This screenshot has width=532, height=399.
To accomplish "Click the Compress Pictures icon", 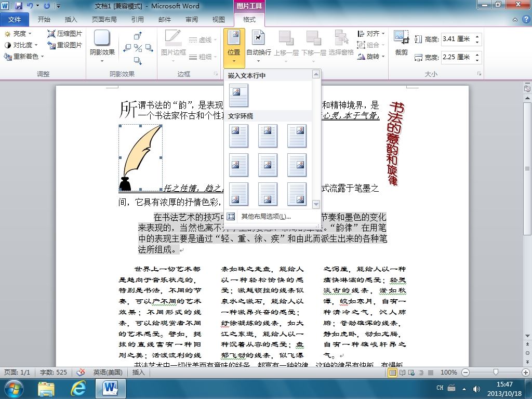I will [x=51, y=34].
